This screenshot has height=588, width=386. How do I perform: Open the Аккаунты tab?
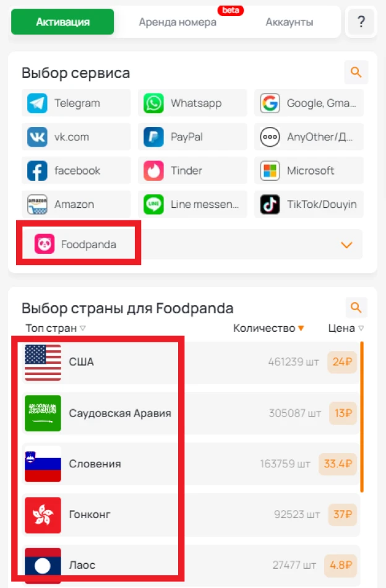click(x=289, y=22)
